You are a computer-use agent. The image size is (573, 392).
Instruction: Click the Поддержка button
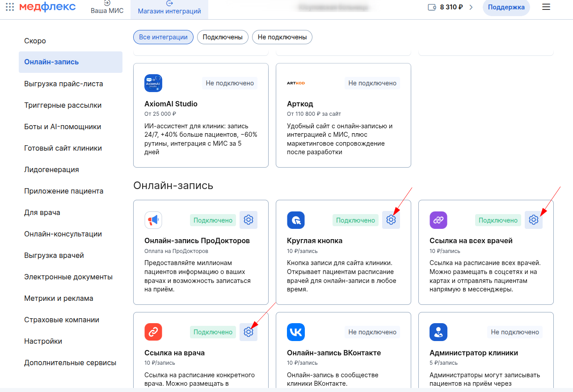pyautogui.click(x=506, y=7)
